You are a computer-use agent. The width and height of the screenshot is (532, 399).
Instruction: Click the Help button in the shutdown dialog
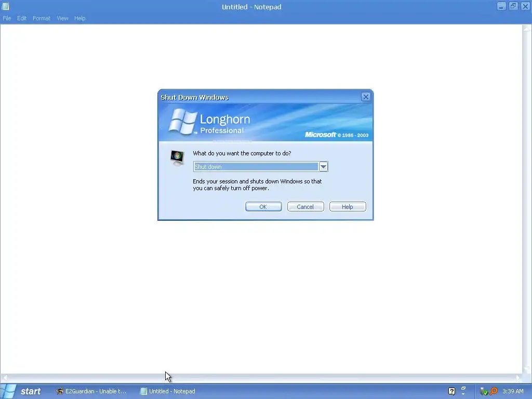348,207
